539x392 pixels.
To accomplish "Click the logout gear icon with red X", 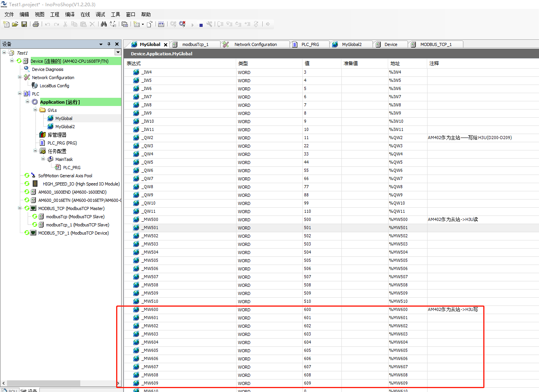I will coord(182,24).
